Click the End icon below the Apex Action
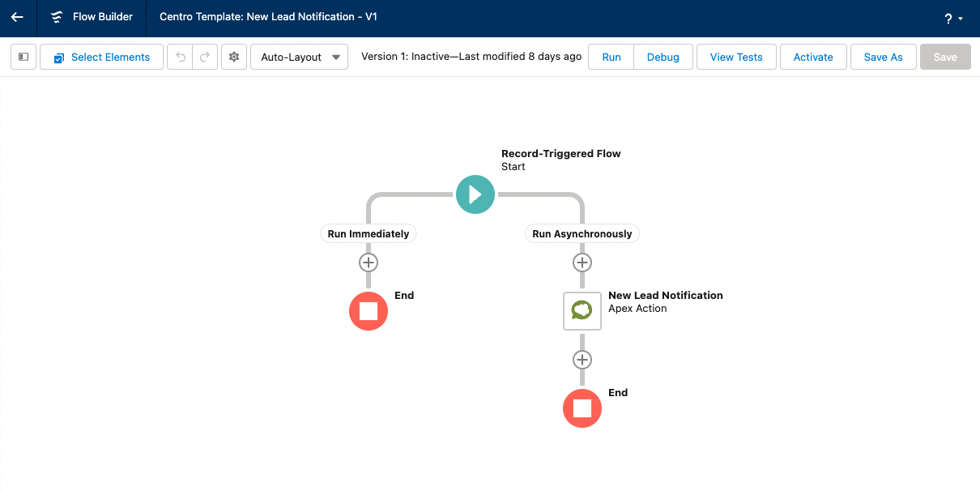Screen dimensions: 980x491 (x=582, y=408)
